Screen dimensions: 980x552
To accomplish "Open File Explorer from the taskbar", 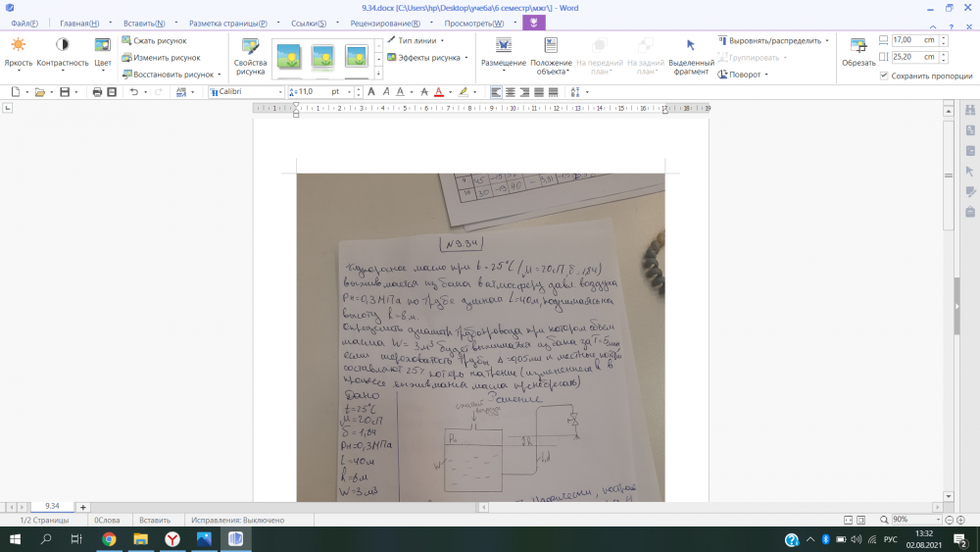I will [x=140, y=539].
